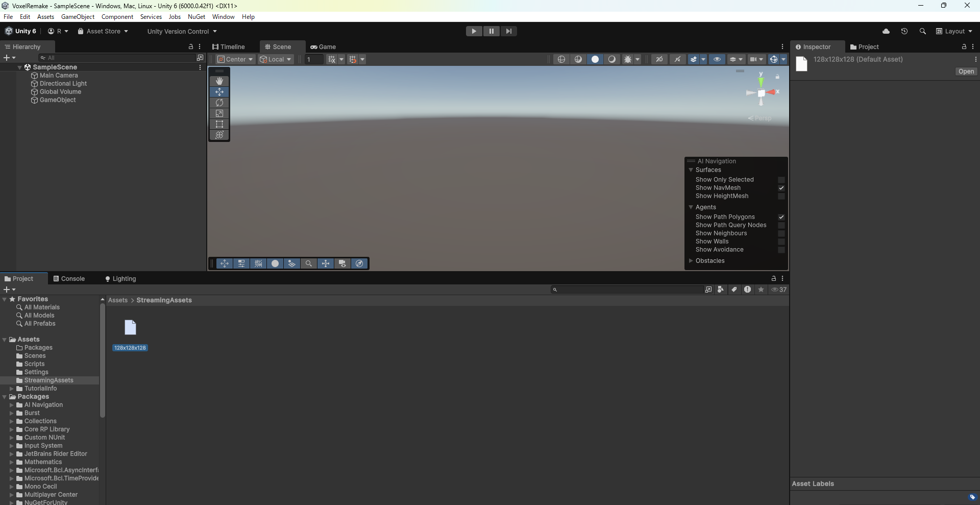The width and height of the screenshot is (980, 505).
Task: Select the Rect Transform tool
Action: pos(219,124)
